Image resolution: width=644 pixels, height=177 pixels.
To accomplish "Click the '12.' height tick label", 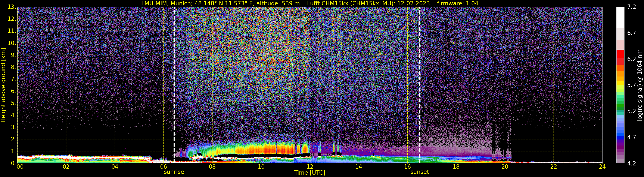I will (x=12, y=19).
